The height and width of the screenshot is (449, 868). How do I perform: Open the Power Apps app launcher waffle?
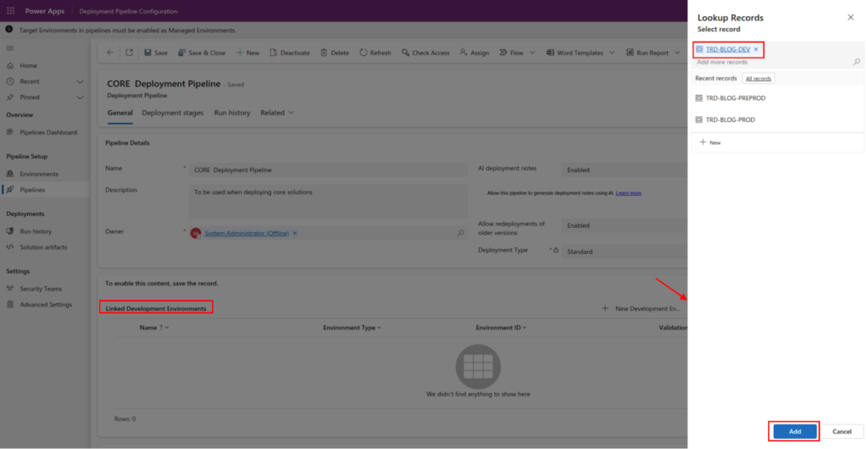[x=10, y=11]
